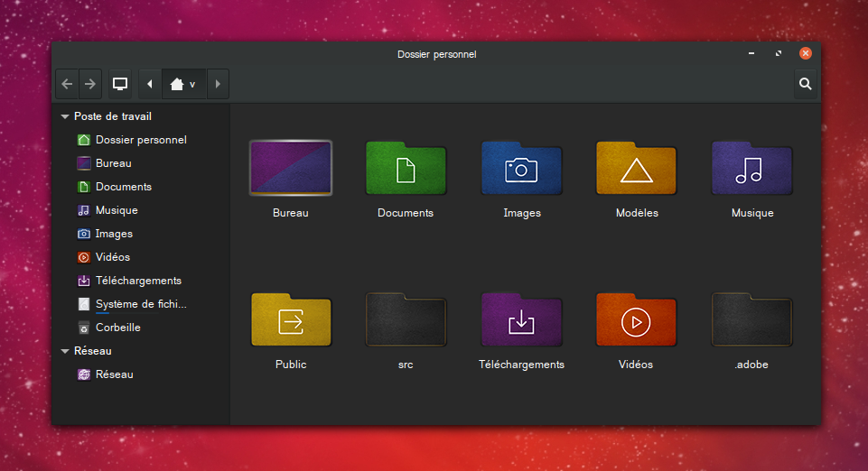Select the orange Modèles folder icon
This screenshot has width=868, height=471.
pyautogui.click(x=636, y=169)
